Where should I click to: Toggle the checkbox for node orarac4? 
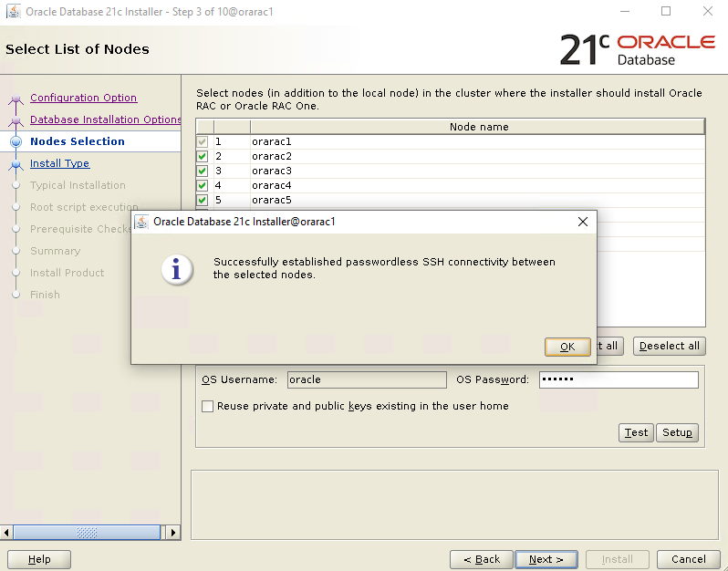[202, 186]
